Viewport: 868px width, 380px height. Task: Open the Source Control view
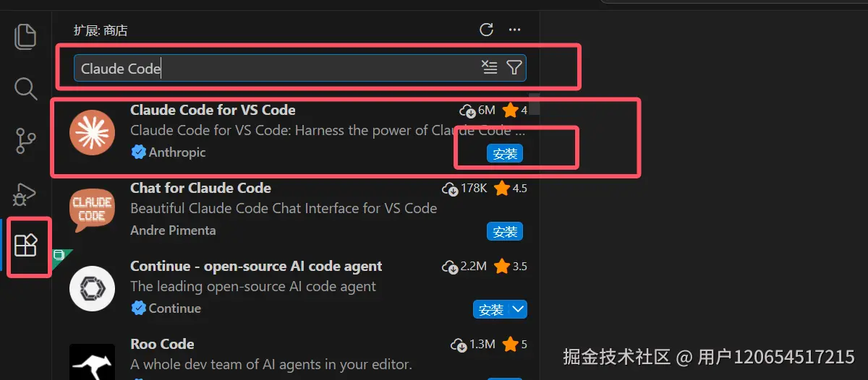25,142
